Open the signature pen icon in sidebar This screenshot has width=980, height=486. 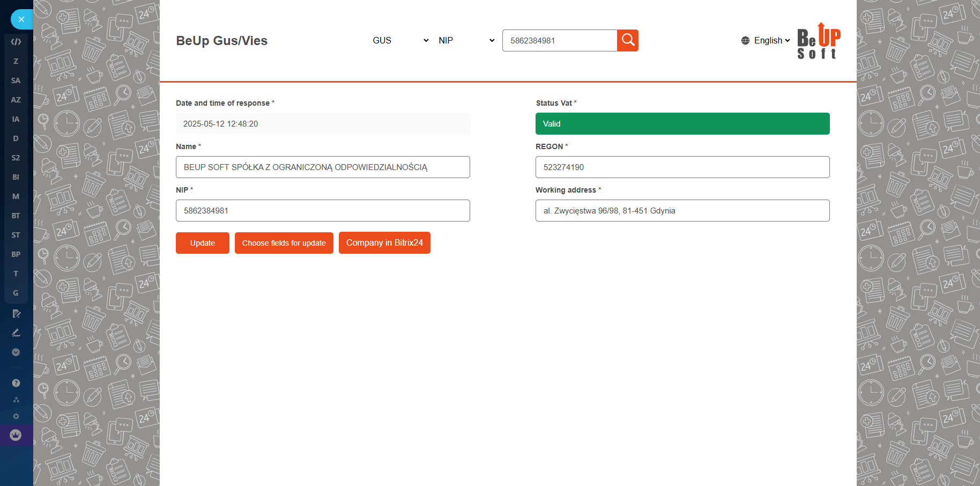click(16, 333)
